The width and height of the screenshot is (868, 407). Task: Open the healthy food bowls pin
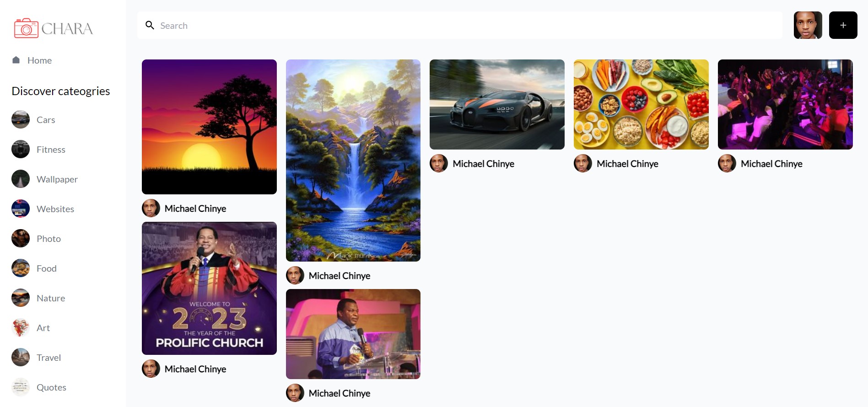(641, 104)
